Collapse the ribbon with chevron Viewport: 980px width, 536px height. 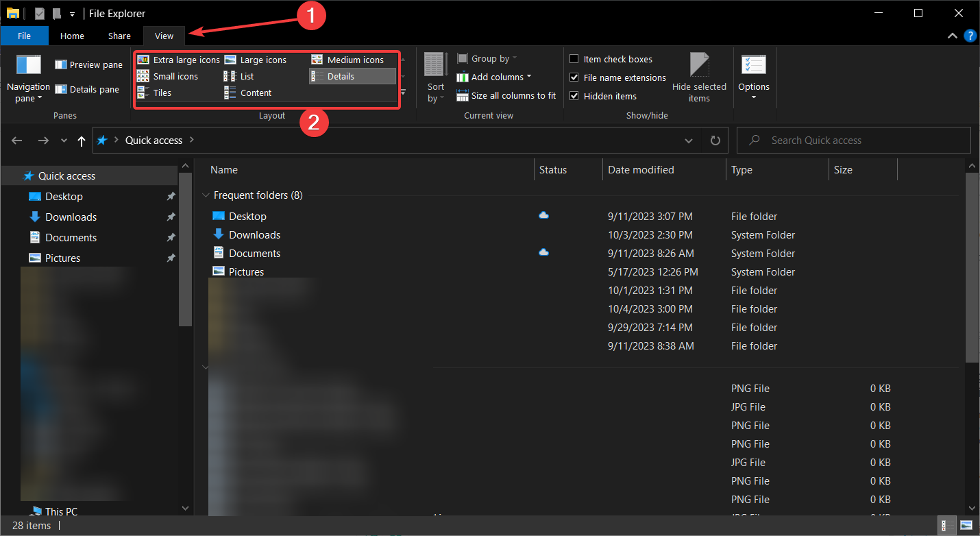(x=953, y=36)
